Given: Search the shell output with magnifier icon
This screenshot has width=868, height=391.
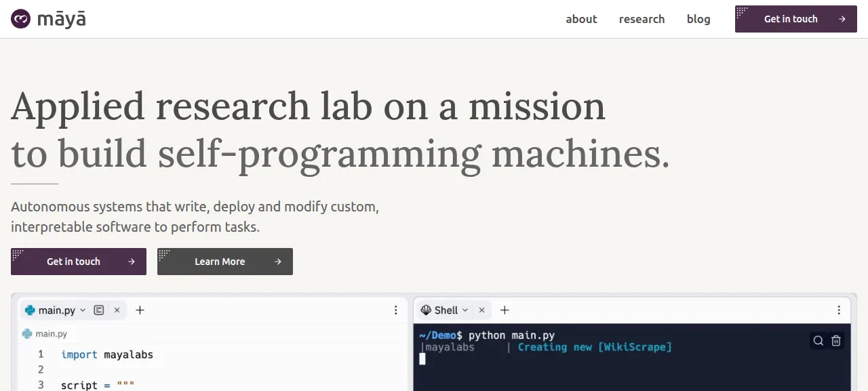Looking at the screenshot, I should pos(818,341).
